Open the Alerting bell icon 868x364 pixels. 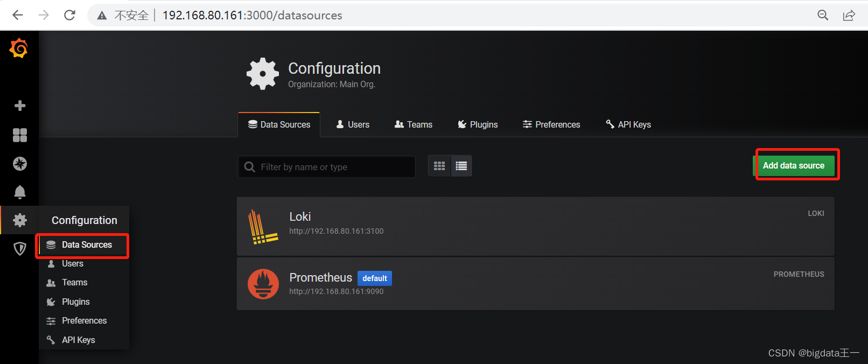coord(20,192)
